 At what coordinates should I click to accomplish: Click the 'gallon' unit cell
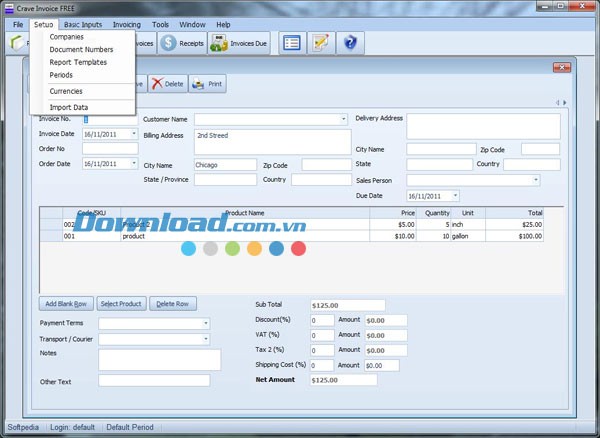pos(468,236)
